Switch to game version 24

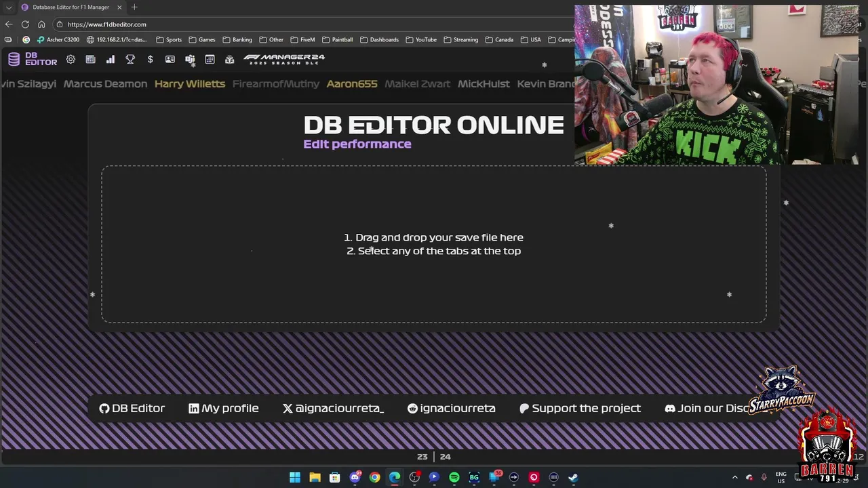tap(445, 457)
